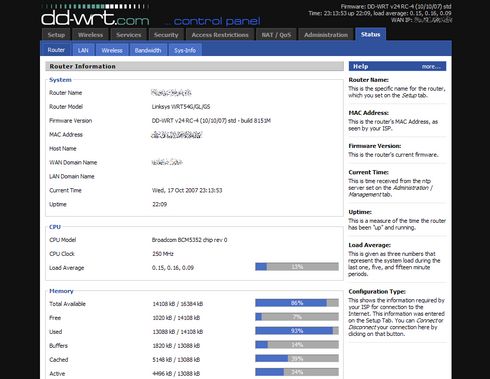490x379 pixels.
Task: Click the Firmware Version help heading
Action: click(375, 146)
